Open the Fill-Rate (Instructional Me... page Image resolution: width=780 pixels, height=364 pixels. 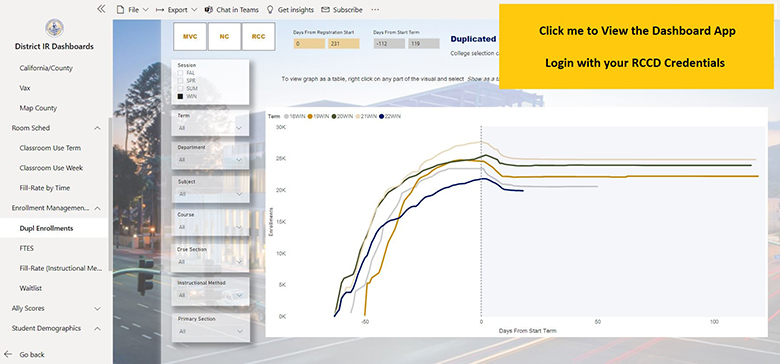[x=61, y=268]
